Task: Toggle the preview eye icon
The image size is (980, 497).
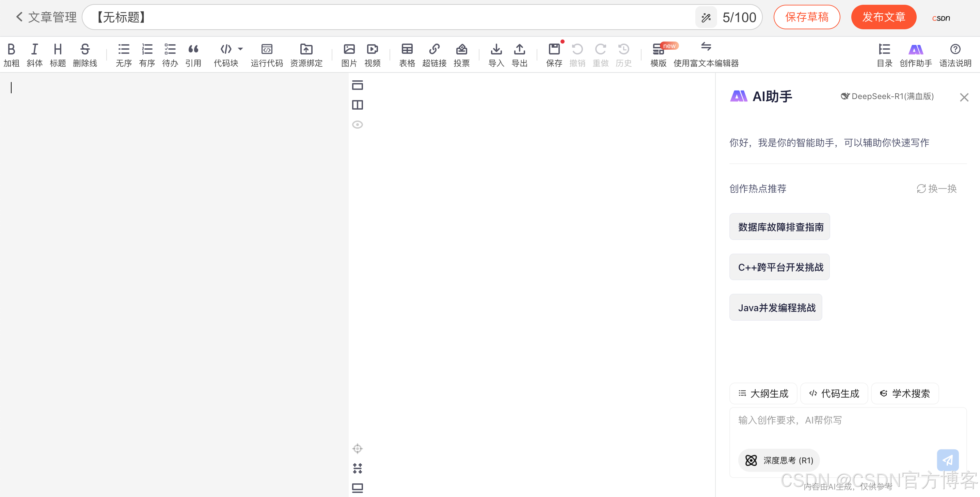Action: click(x=357, y=125)
